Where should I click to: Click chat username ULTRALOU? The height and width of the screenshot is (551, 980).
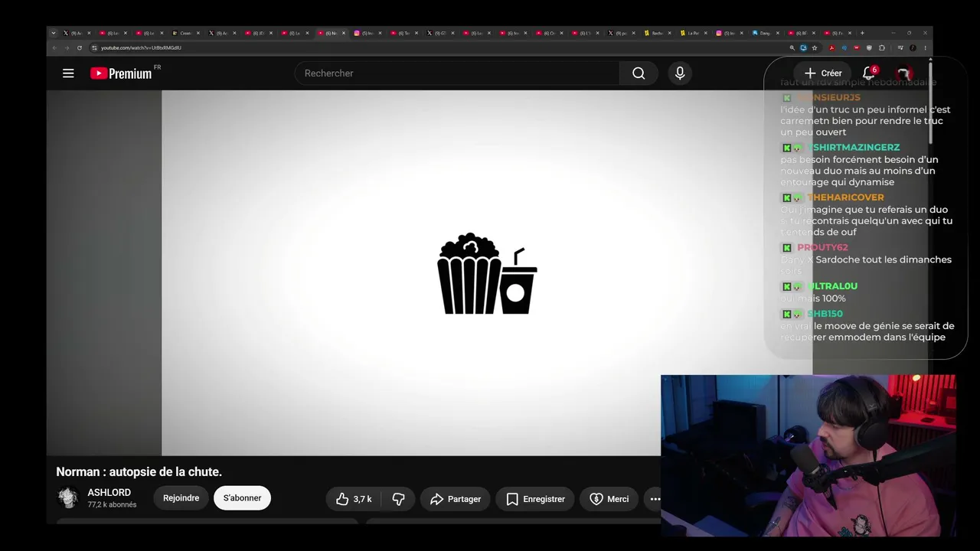point(832,286)
